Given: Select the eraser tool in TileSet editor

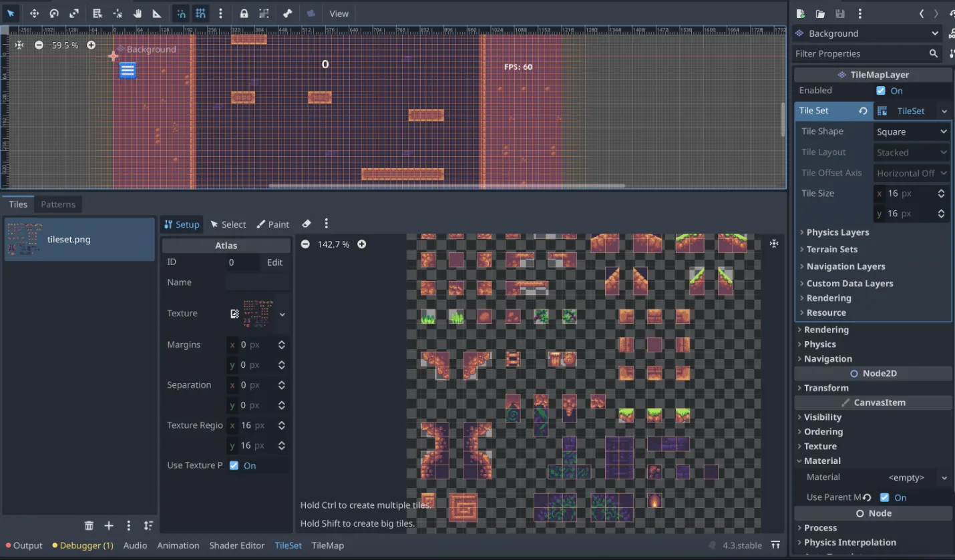Looking at the screenshot, I should (307, 224).
